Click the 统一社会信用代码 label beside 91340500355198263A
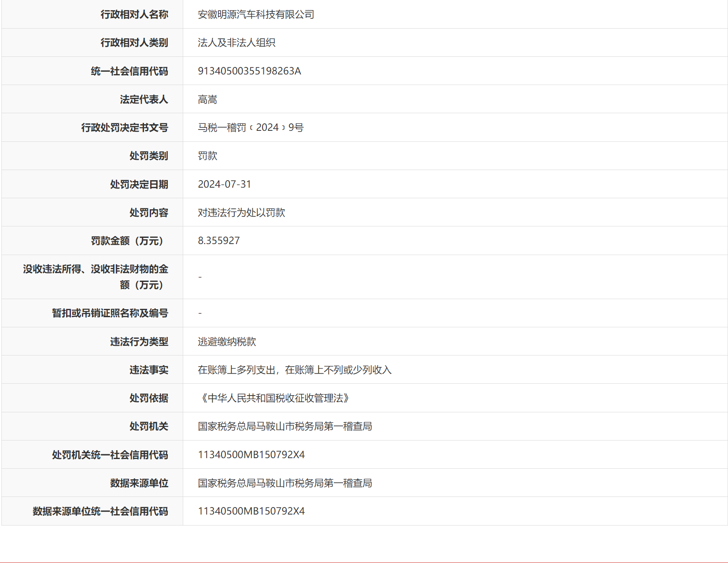The width and height of the screenshot is (728, 563). click(x=129, y=71)
